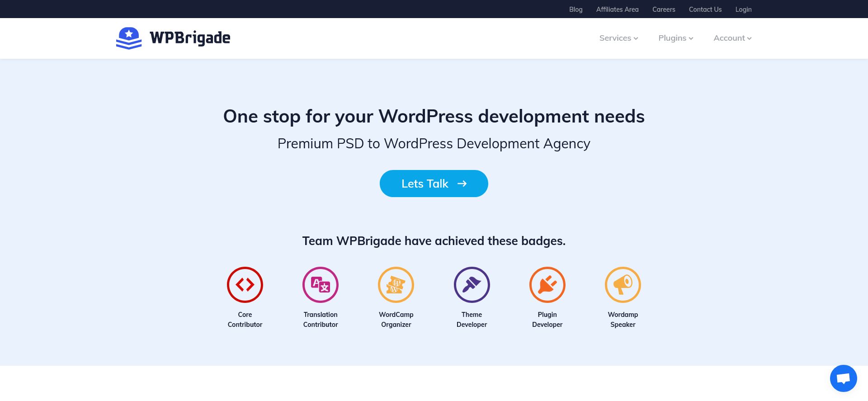Click the 'Theme Developer' label
Viewport: 868px width, 401px height.
click(x=472, y=320)
